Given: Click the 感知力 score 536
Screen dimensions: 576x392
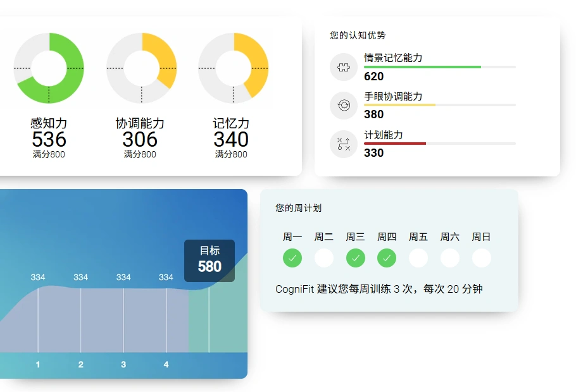Looking at the screenshot, I should (x=49, y=140).
